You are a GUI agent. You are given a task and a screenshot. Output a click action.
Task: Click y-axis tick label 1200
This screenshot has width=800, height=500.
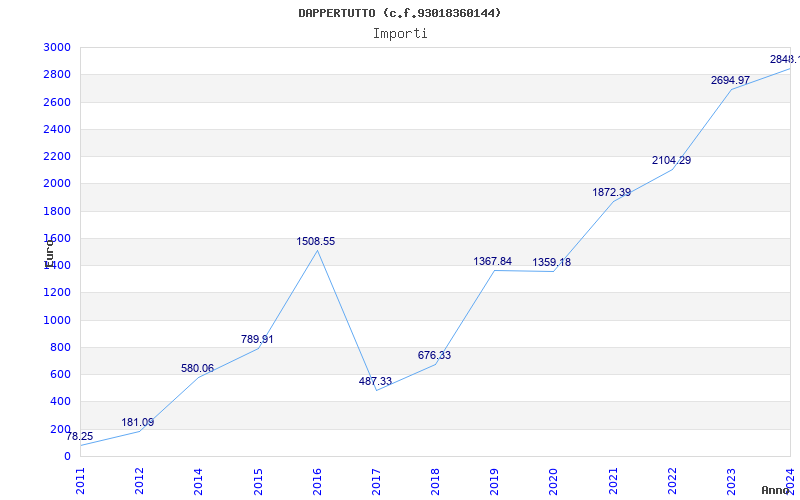pyautogui.click(x=57, y=293)
